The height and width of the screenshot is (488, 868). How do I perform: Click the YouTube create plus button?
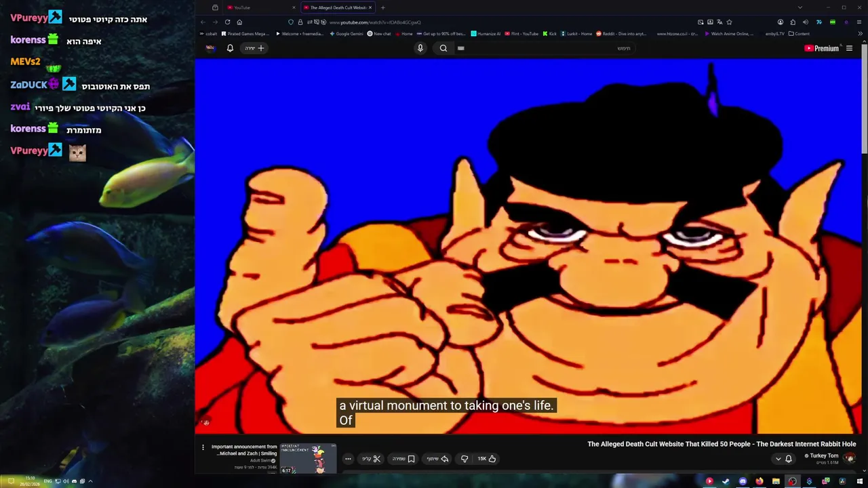[x=255, y=48]
